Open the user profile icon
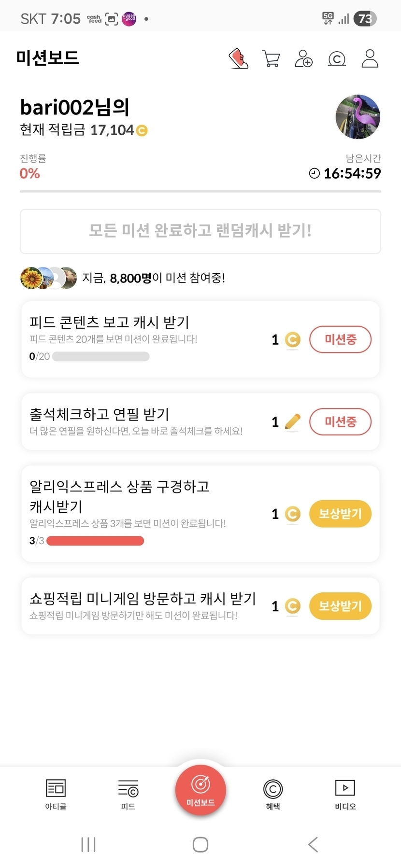The image size is (401, 868). 370,59
